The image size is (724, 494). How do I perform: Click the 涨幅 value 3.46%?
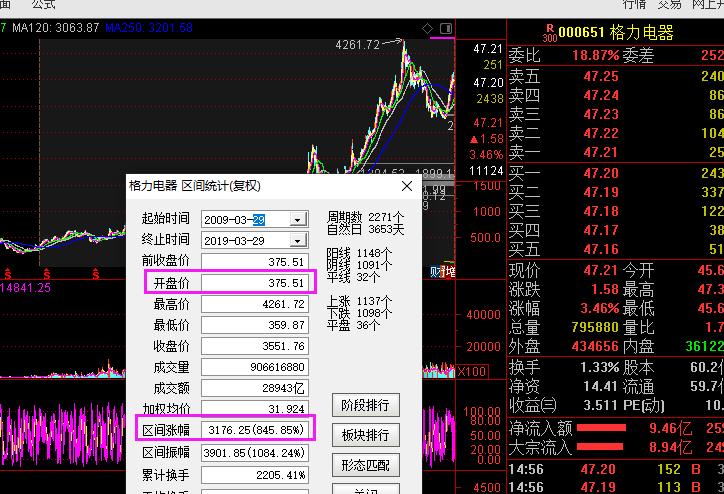tap(599, 308)
